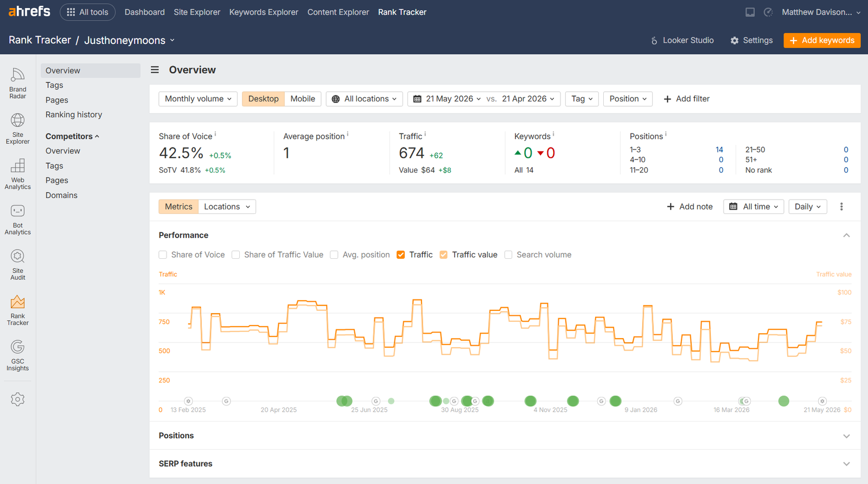
Task: Open the 21 May 2026 date picker
Action: 448,99
